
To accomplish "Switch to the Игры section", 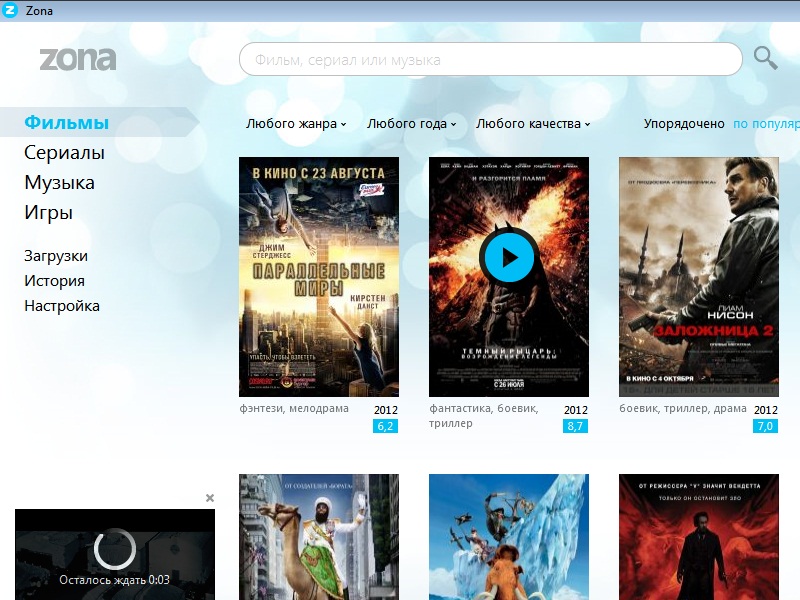I will (48, 213).
